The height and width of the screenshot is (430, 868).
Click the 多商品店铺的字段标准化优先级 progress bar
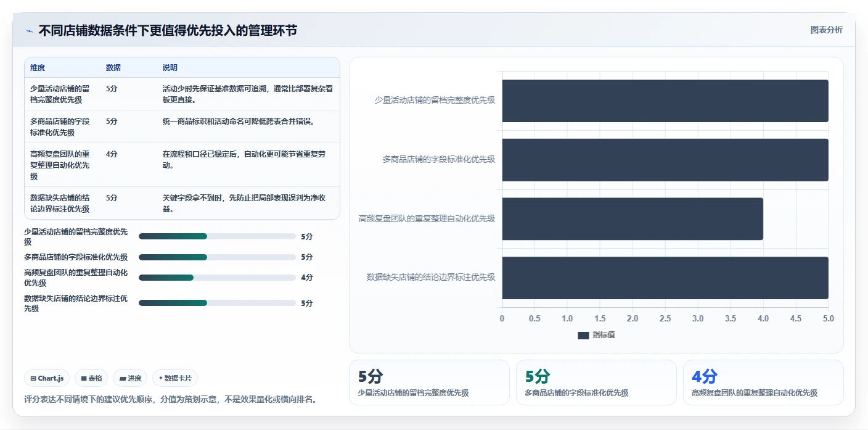coord(217,257)
